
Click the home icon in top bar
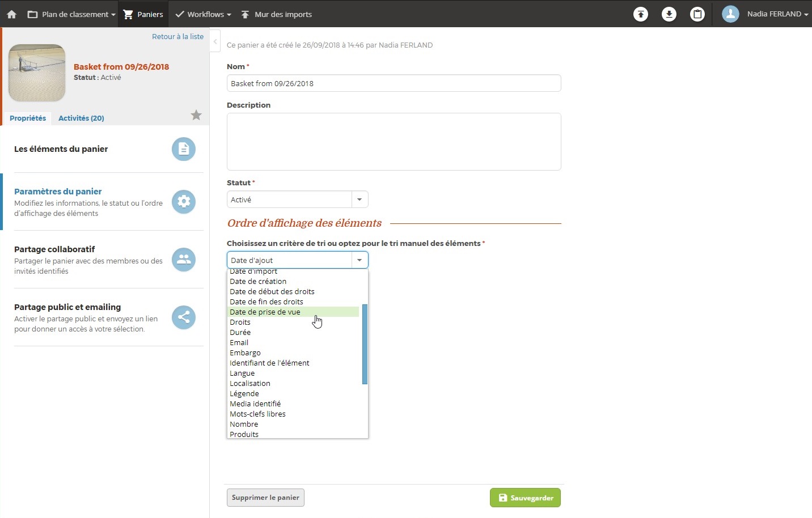click(x=11, y=14)
